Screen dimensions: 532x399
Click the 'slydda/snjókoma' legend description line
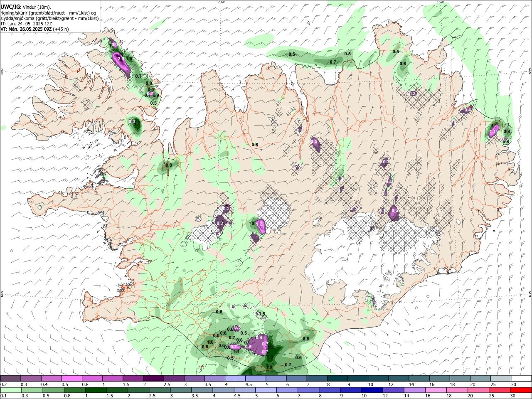click(x=49, y=18)
